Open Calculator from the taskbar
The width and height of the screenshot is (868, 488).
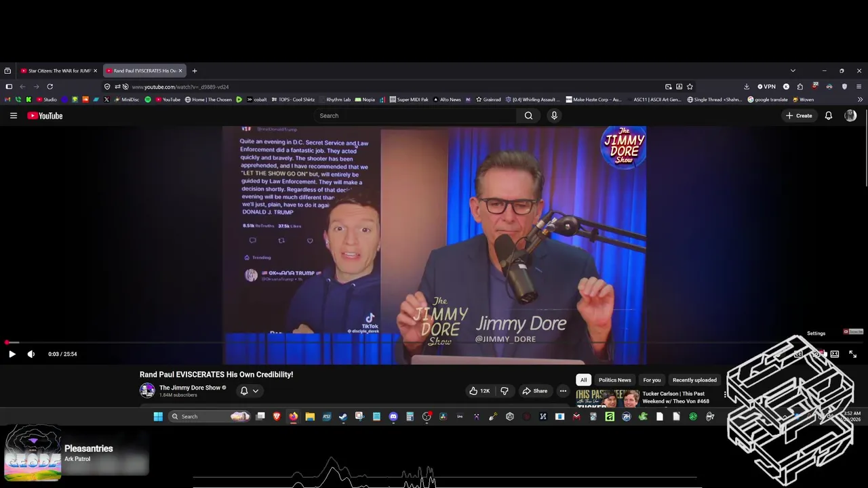coord(410,417)
